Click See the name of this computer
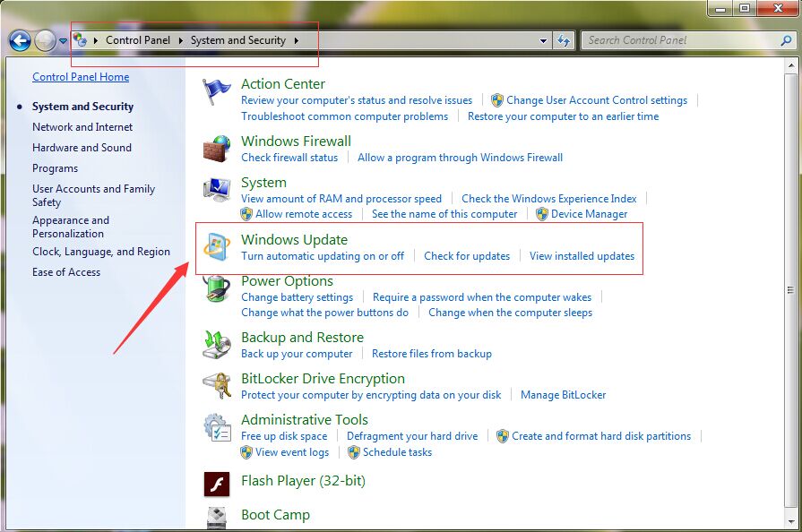The height and width of the screenshot is (532, 802). click(444, 214)
